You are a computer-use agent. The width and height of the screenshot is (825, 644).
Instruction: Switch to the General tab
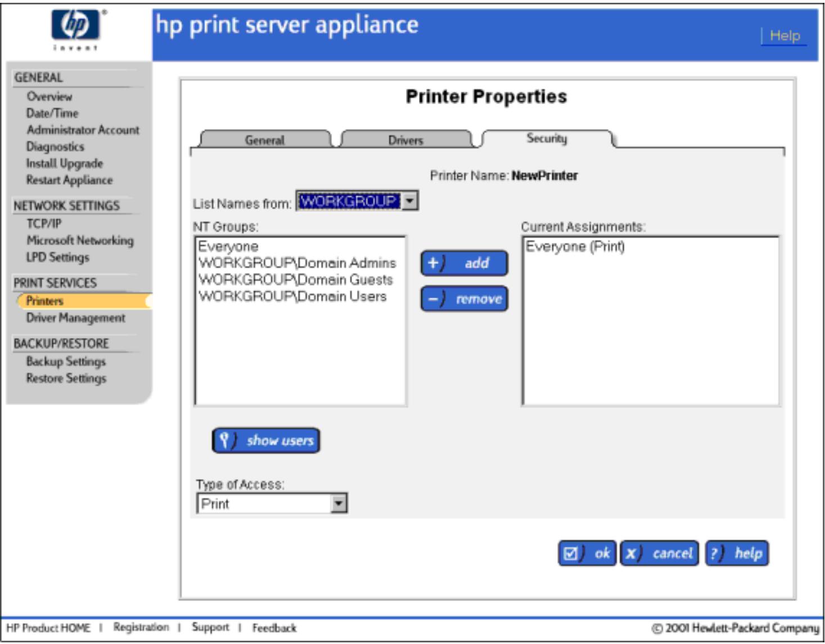[x=265, y=139]
